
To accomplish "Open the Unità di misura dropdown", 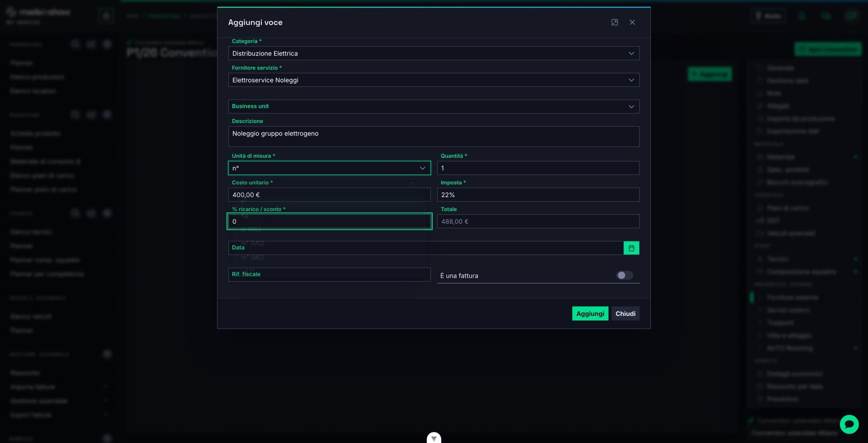I will click(x=329, y=168).
